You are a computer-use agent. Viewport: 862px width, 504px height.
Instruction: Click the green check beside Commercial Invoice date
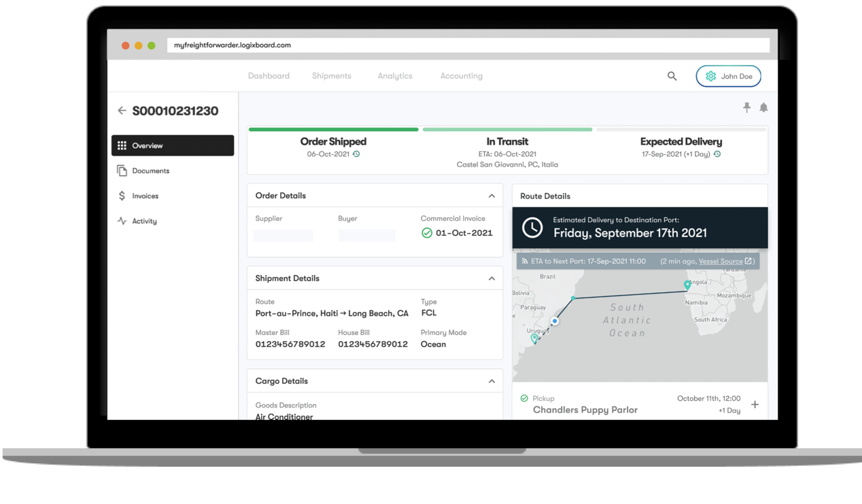coord(427,233)
